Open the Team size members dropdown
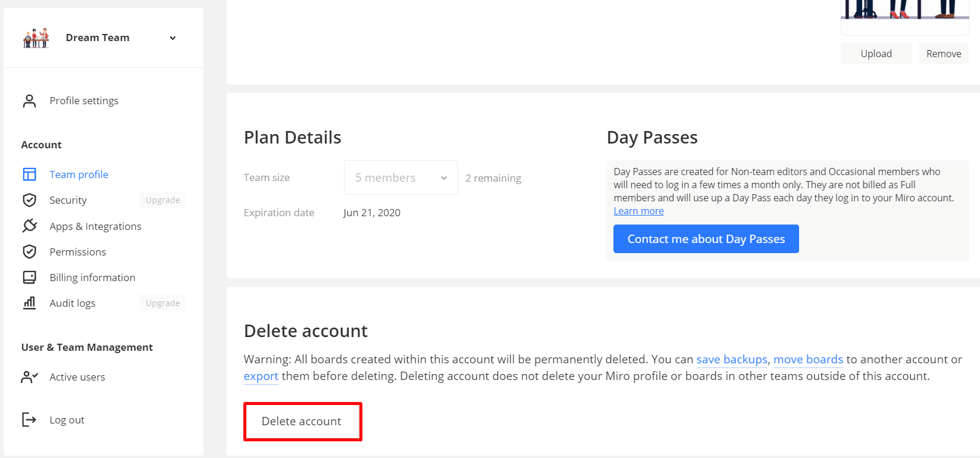Viewport: 980px width, 458px height. pos(400,177)
